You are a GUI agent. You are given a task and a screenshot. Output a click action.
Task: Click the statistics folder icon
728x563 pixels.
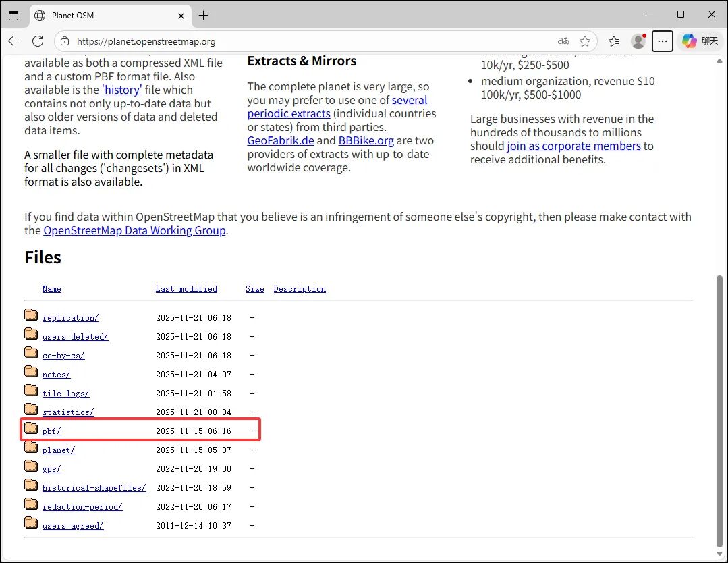[x=31, y=409]
